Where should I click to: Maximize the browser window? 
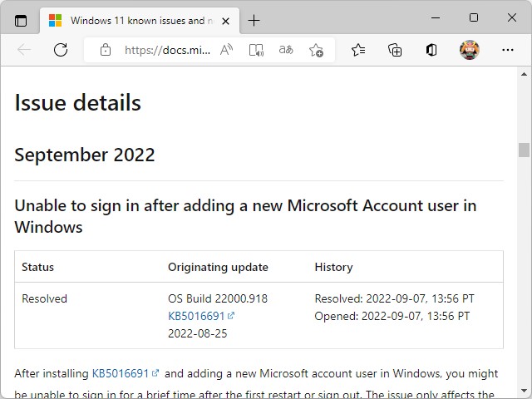click(474, 17)
